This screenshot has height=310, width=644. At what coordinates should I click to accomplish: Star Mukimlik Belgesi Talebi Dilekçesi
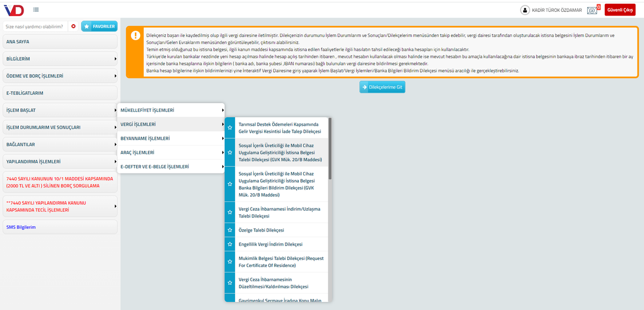point(230,262)
